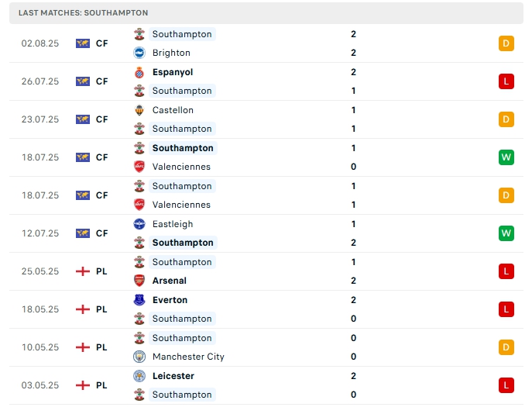Open the Arsenal team link
This screenshot has width=532, height=407.
click(170, 281)
